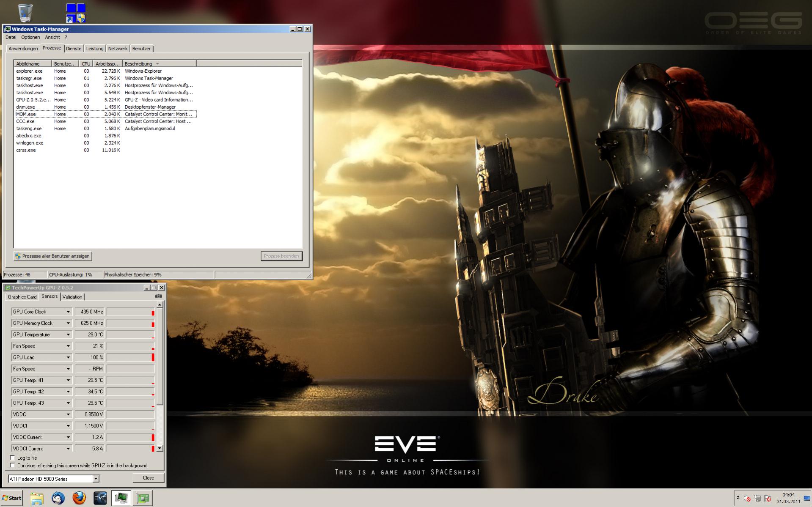Click Prozesse aller Benutzer anzeigen button
Screen dimensions: 812x507
[x=53, y=256]
